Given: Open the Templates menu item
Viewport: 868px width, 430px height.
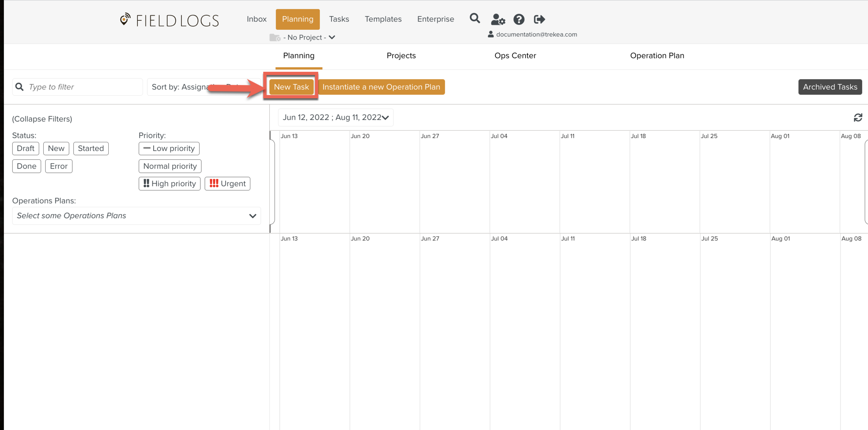Looking at the screenshot, I should click(x=383, y=19).
